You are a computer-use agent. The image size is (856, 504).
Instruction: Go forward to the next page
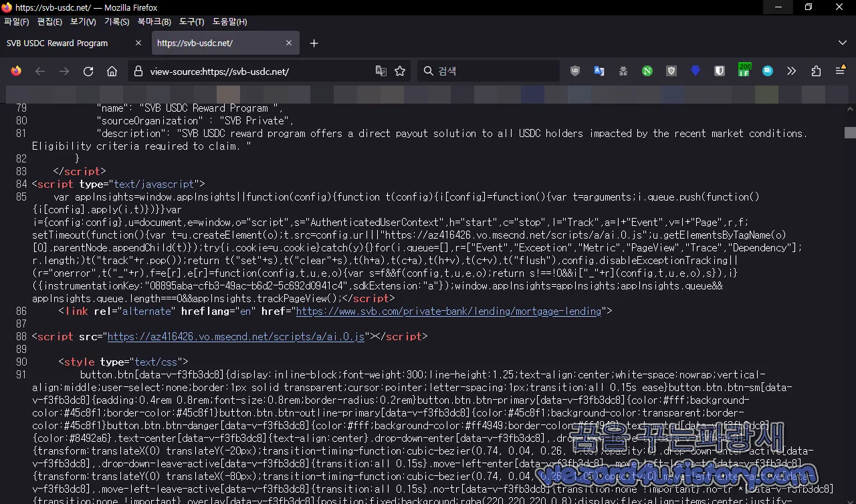point(64,71)
